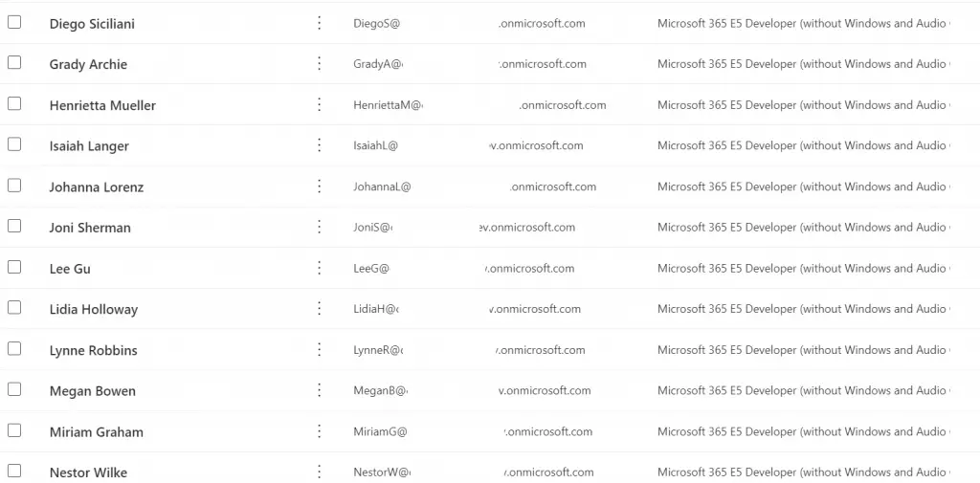Image resolution: width=980 pixels, height=483 pixels.
Task: Click Henrietta Mueller's username email cell
Action: 479,105
